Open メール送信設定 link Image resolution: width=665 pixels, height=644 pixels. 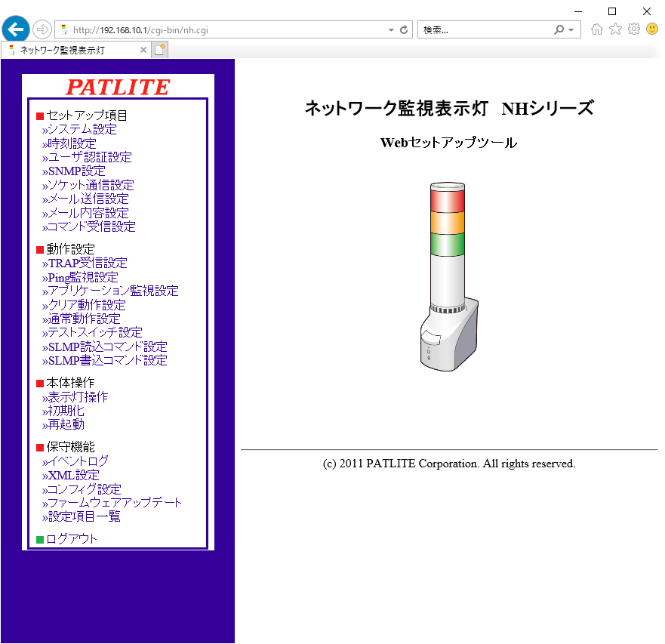[85, 199]
